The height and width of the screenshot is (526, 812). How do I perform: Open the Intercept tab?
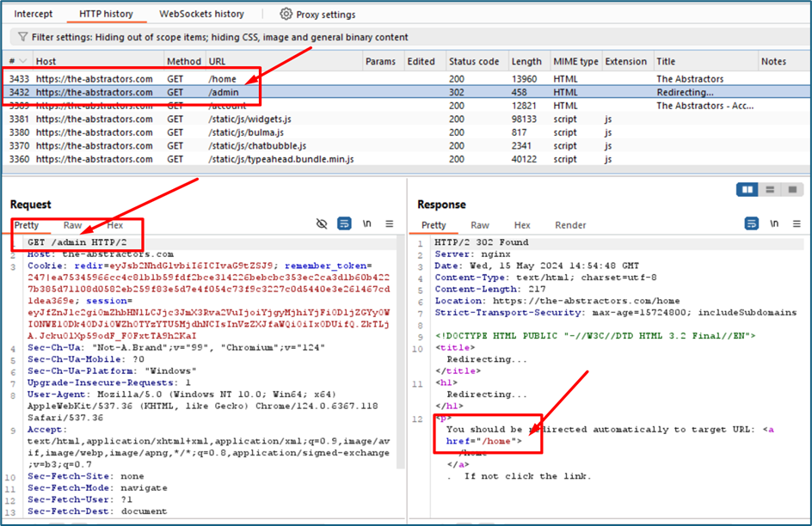pyautogui.click(x=34, y=14)
